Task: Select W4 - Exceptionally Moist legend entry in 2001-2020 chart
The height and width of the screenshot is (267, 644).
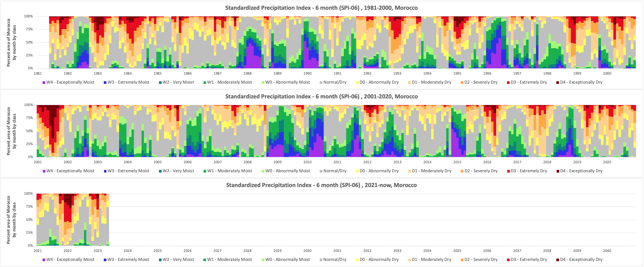Action: tap(68, 171)
